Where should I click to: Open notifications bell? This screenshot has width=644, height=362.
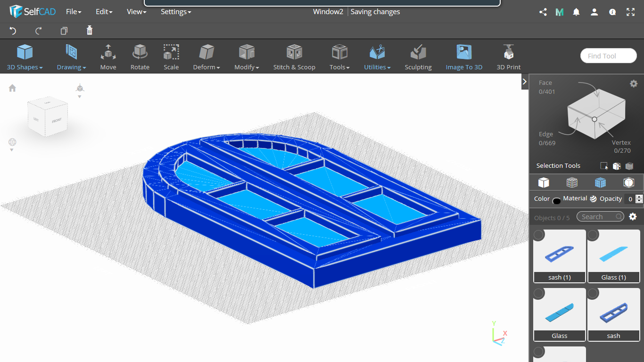(x=576, y=12)
